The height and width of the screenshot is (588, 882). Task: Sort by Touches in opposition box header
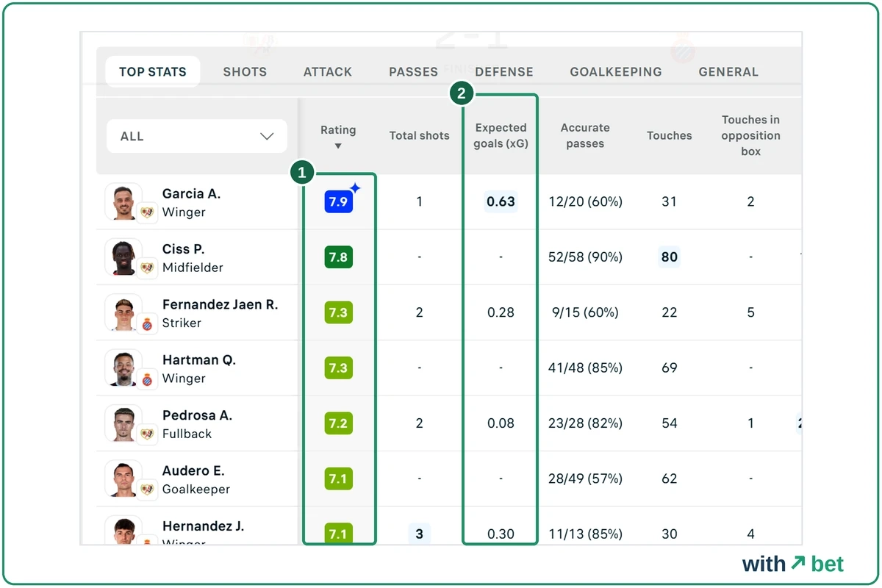point(750,135)
